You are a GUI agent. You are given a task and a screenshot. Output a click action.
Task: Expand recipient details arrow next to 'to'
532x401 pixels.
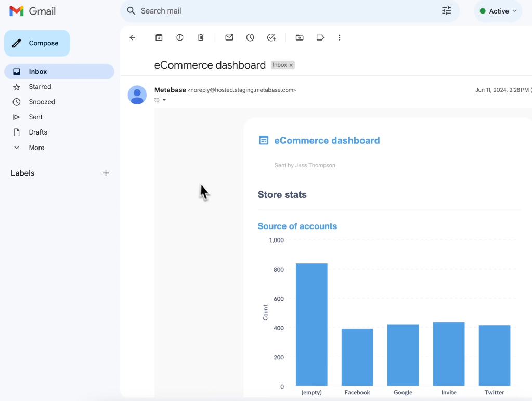coord(164,100)
